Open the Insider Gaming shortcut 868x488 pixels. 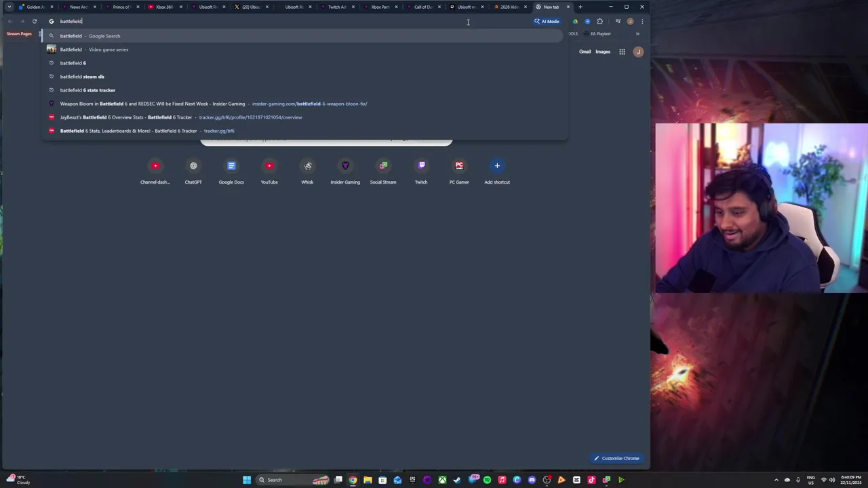click(x=345, y=171)
